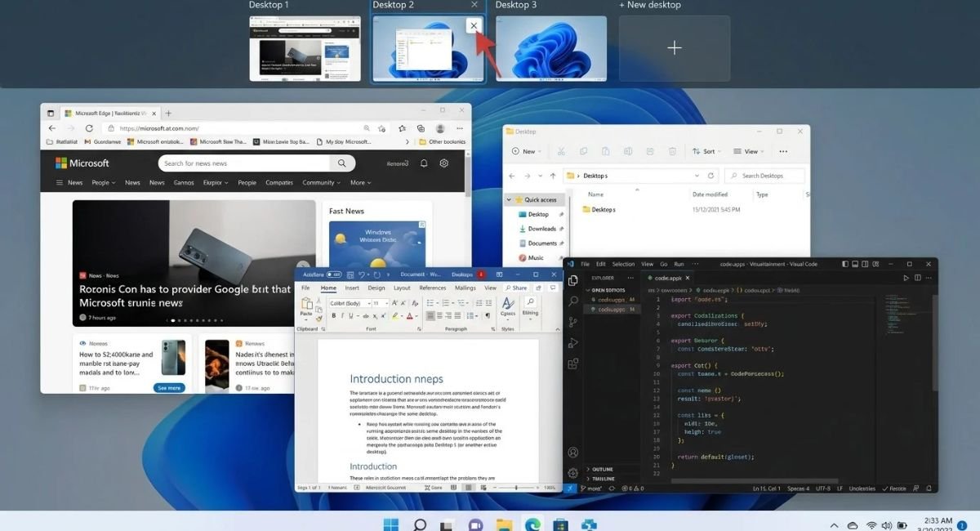Open New dropdown in File Explorer
Screen dimensions: 980x531
[527, 151]
